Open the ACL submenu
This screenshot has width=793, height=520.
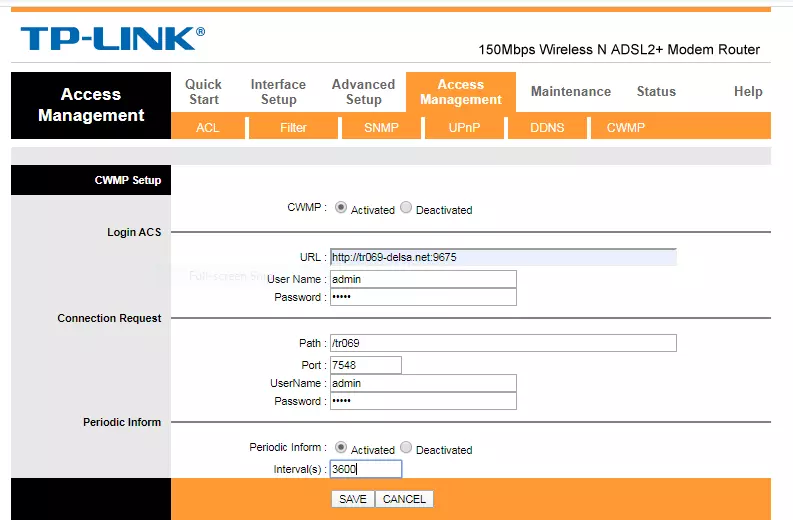tap(208, 127)
